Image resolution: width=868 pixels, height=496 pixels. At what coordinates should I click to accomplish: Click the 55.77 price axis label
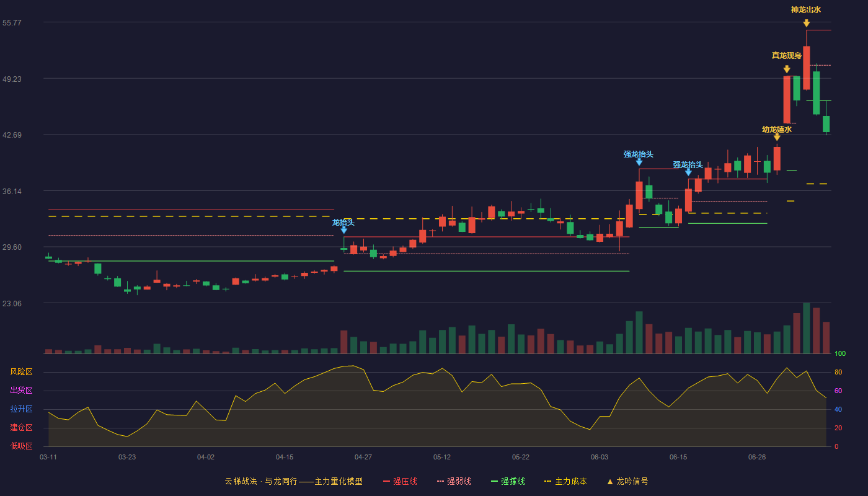pyautogui.click(x=12, y=22)
